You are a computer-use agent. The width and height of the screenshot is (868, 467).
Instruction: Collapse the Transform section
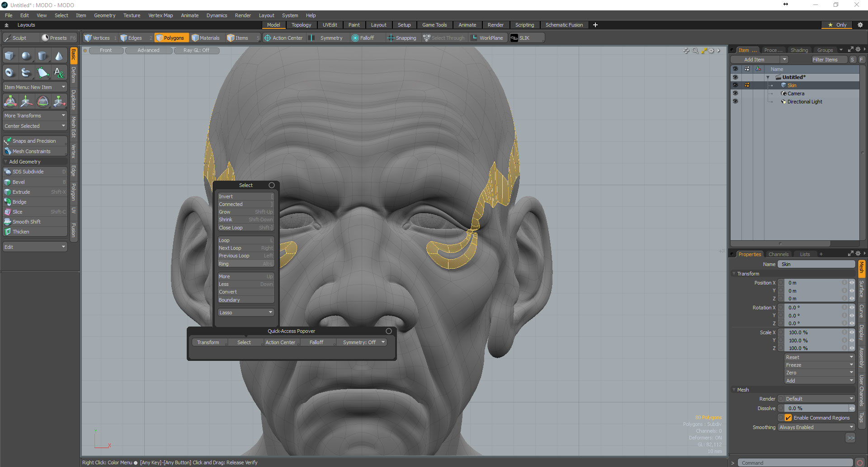[x=734, y=274]
